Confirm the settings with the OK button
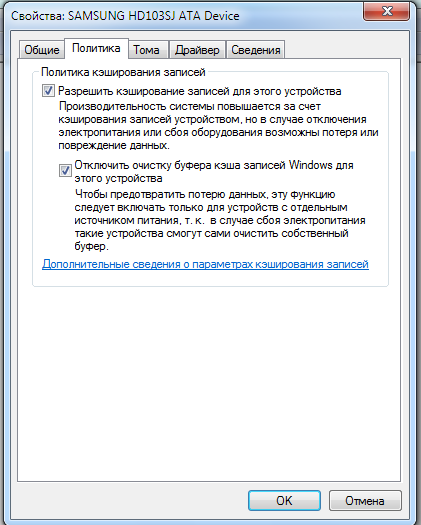 pyautogui.click(x=284, y=501)
